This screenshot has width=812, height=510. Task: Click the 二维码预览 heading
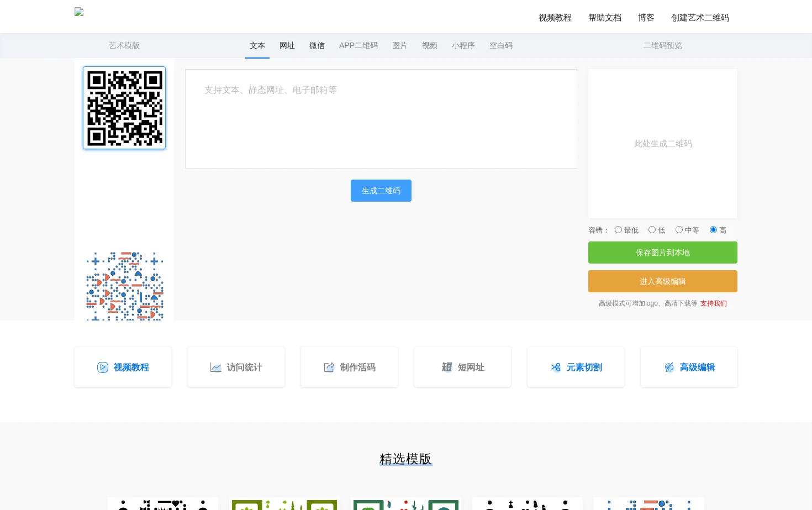663,45
